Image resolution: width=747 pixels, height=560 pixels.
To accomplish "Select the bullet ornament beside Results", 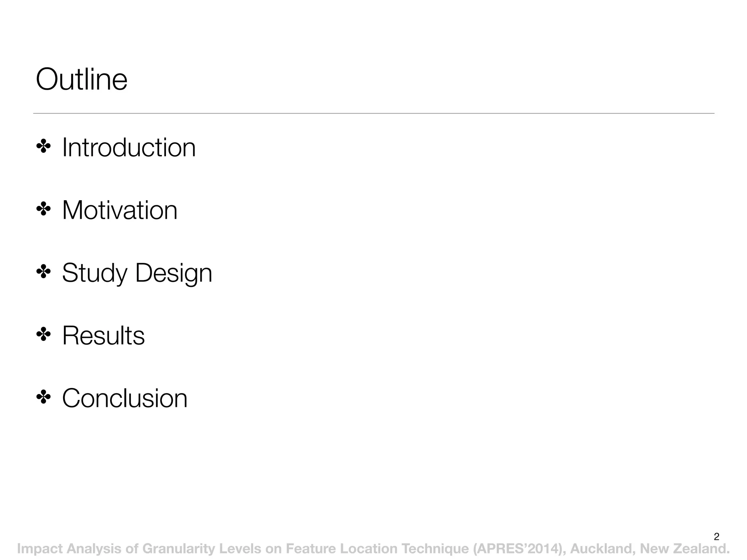I will (44, 334).
